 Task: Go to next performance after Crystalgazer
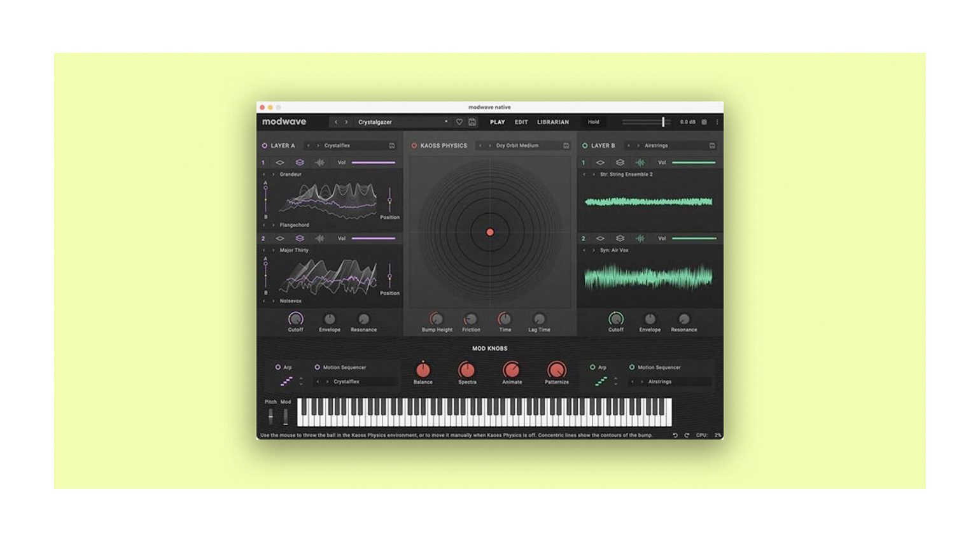point(347,122)
